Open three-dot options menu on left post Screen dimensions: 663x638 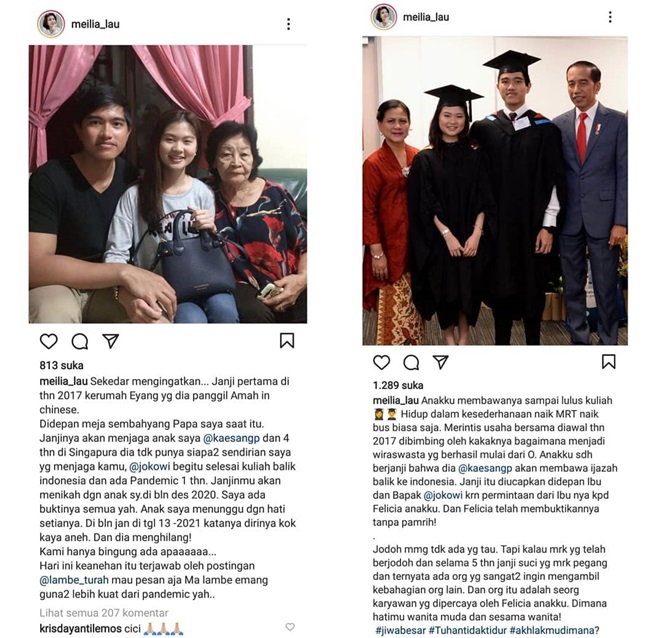pyautogui.click(x=288, y=24)
